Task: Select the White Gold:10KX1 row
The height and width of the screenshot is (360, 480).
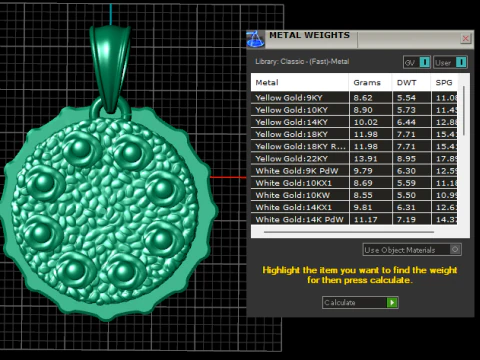Action: [x=354, y=183]
